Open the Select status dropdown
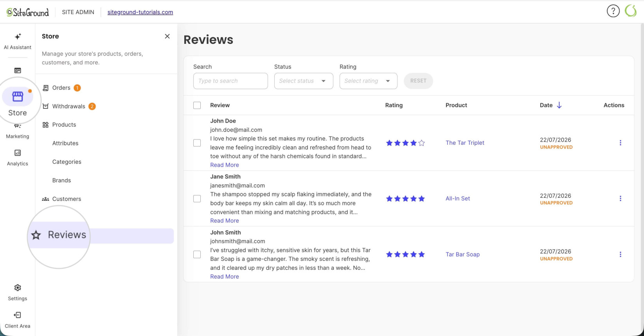644x336 pixels. click(x=304, y=81)
